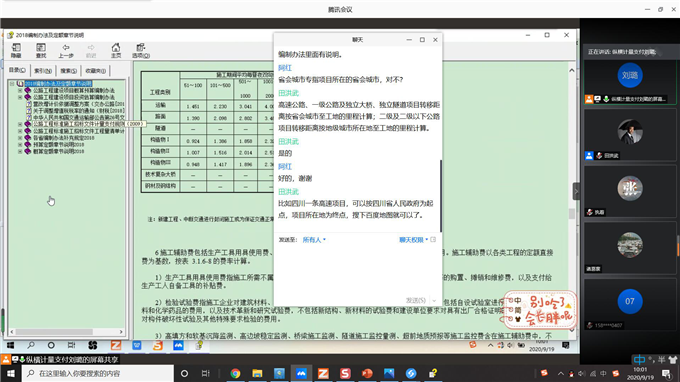This screenshot has width=680, height=382.
Task: Open the 选项 options toolbar icon
Action: point(141,51)
